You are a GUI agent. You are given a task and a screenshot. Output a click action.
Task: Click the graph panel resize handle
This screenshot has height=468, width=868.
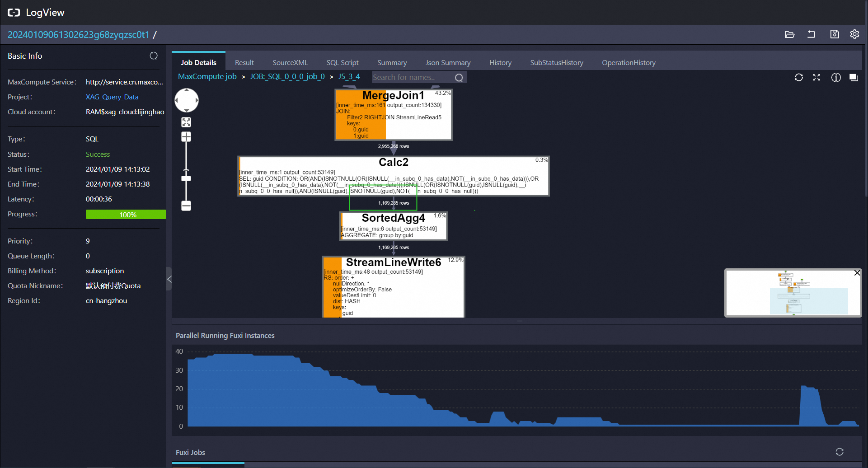(x=520, y=321)
